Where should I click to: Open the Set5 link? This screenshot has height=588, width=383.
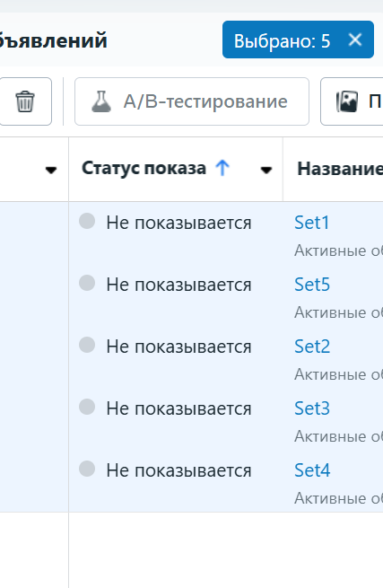pyautogui.click(x=312, y=285)
